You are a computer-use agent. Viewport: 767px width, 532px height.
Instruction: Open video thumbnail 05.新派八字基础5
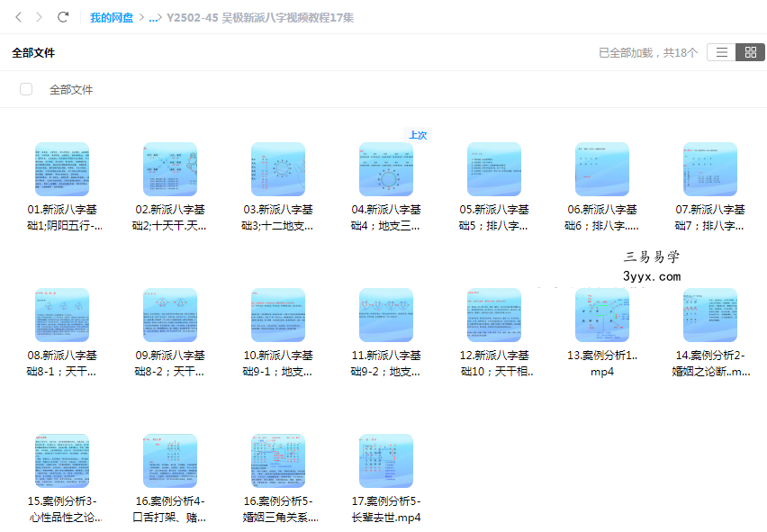494,169
